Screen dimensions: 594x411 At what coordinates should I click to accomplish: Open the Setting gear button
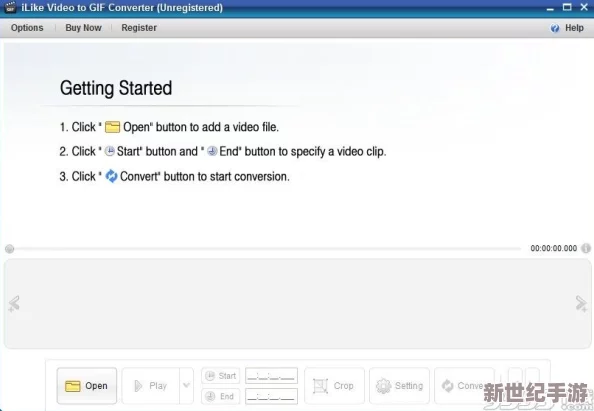pyautogui.click(x=399, y=386)
